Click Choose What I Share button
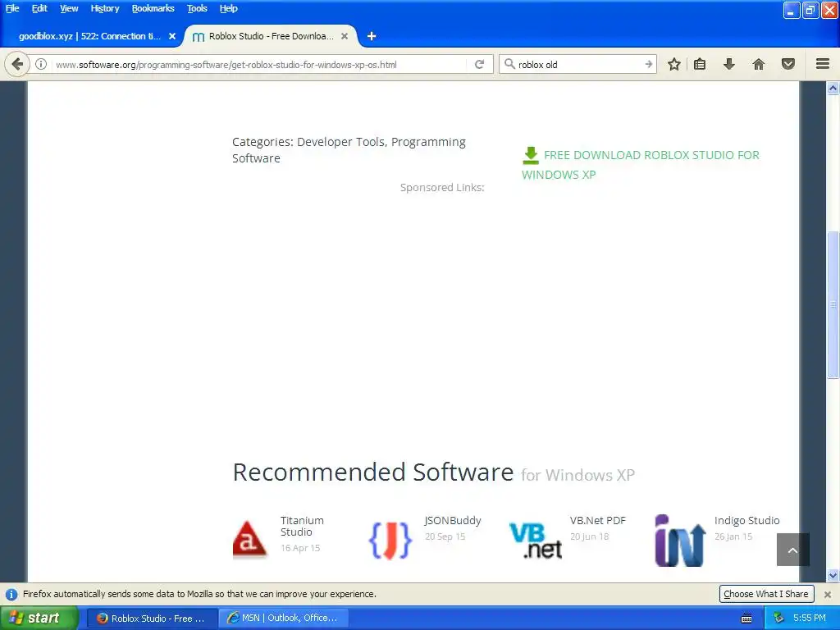Screen dimensions: 840x630 tap(766, 594)
